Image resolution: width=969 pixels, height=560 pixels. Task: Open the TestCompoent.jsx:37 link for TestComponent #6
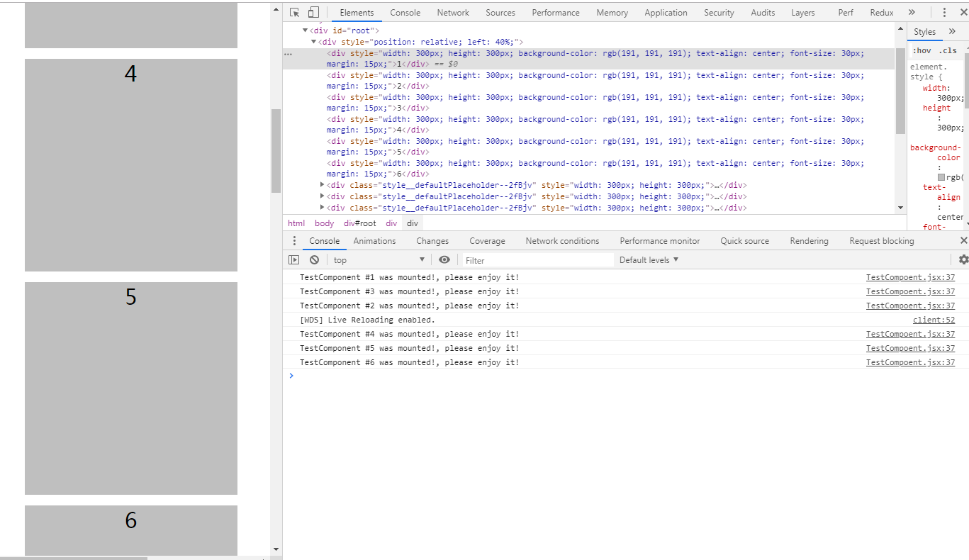[x=910, y=362]
